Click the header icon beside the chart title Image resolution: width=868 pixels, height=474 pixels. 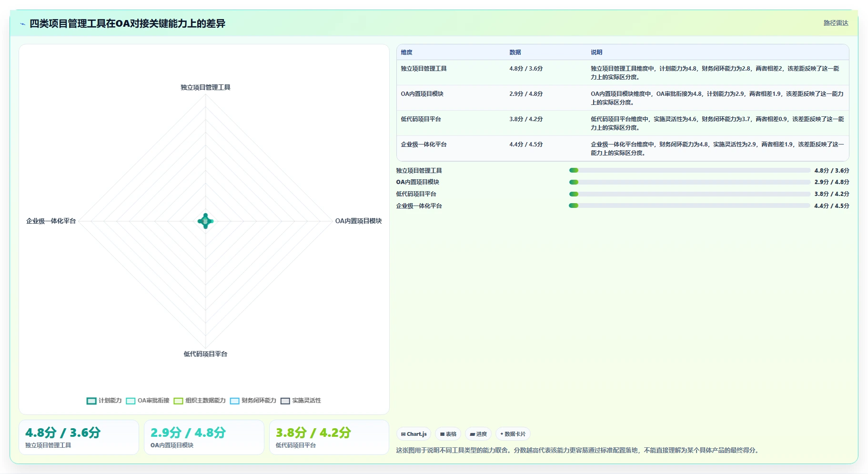[x=22, y=24]
